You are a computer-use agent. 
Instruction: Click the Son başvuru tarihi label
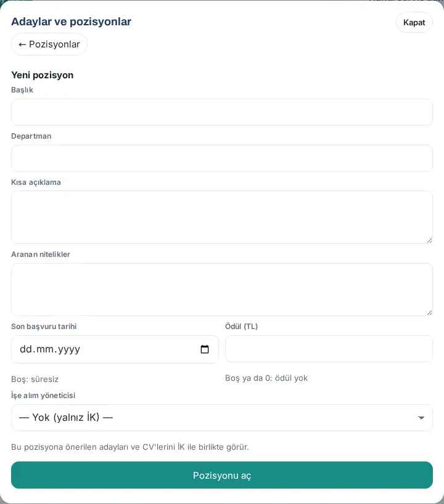[44, 327]
